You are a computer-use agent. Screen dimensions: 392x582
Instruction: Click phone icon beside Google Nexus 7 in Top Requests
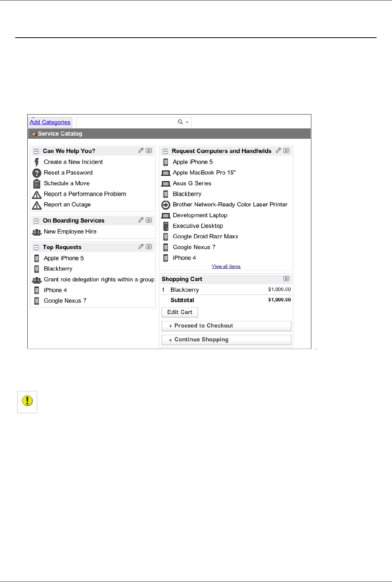[x=37, y=301]
